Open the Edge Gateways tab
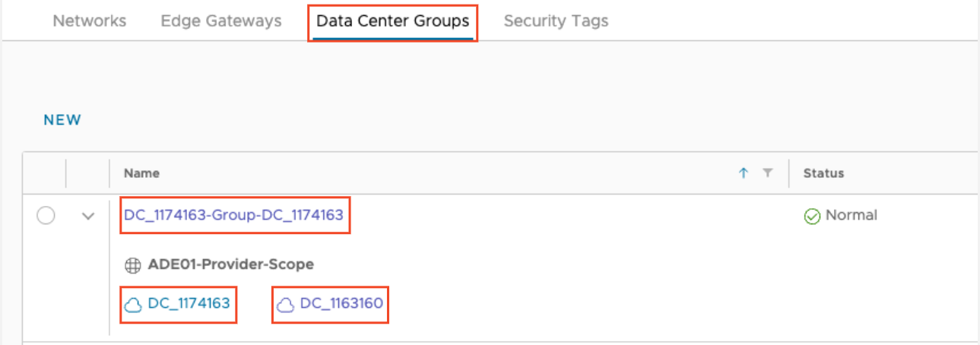Viewport: 980px width, 345px height. pyautogui.click(x=221, y=21)
